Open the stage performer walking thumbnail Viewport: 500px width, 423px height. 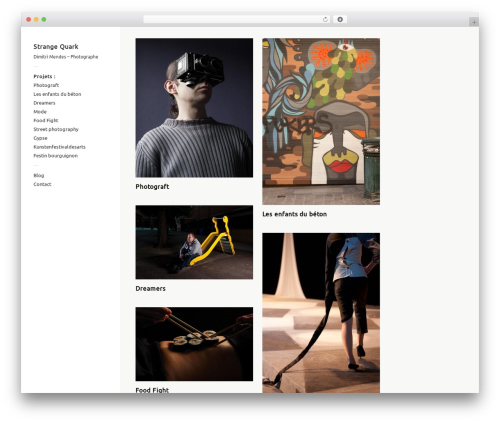pos(321,313)
